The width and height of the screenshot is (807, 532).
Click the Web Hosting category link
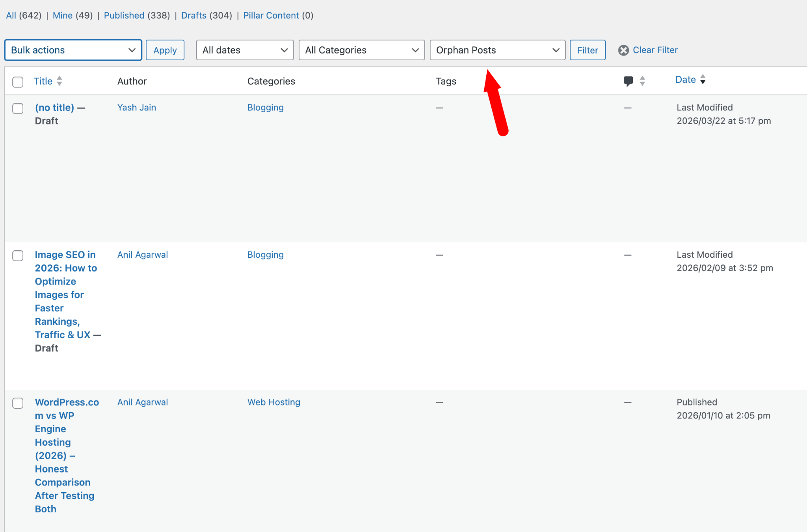[273, 402]
